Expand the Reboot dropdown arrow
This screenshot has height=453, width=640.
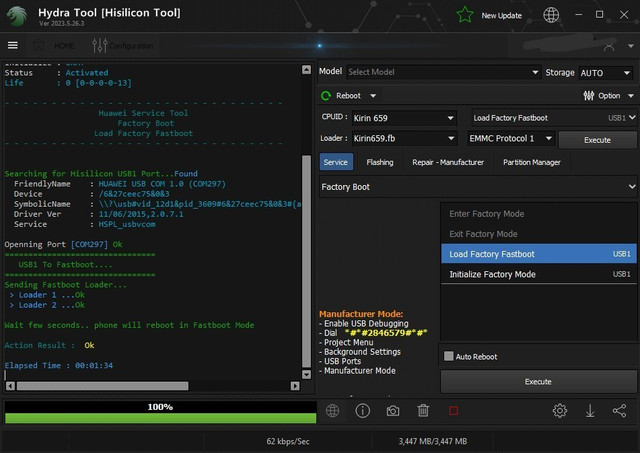pyautogui.click(x=373, y=96)
